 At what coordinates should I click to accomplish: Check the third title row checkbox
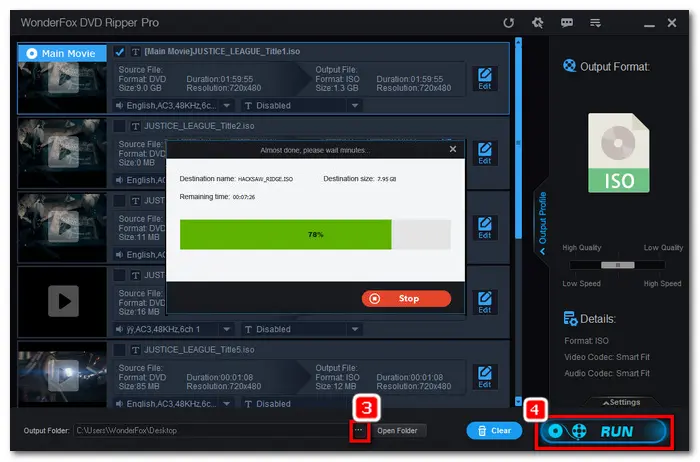119,201
